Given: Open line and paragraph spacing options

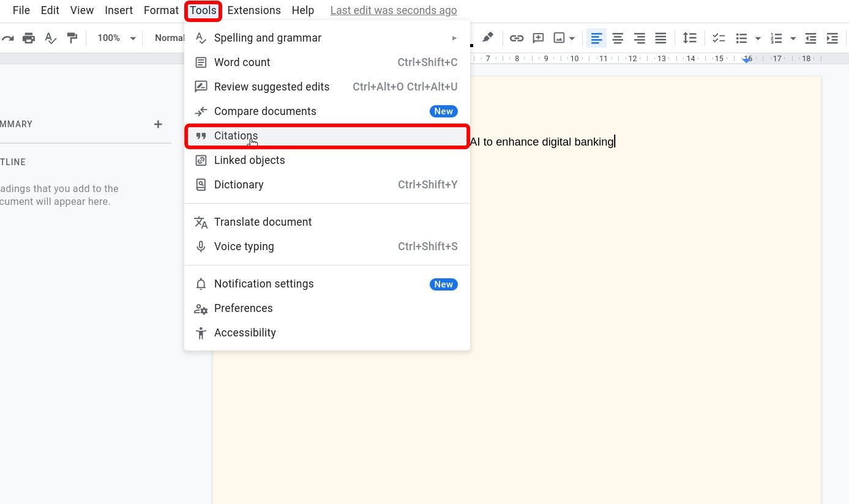Looking at the screenshot, I should [x=690, y=37].
